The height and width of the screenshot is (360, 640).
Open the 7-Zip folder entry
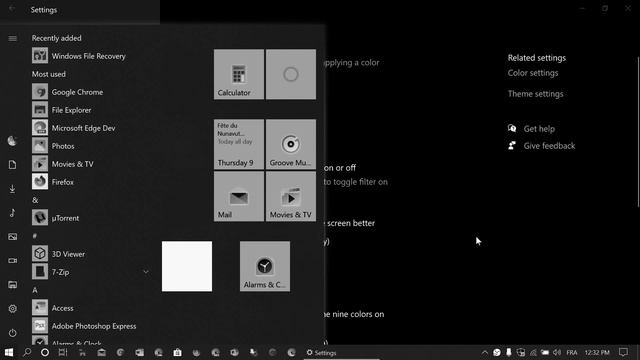click(x=92, y=271)
